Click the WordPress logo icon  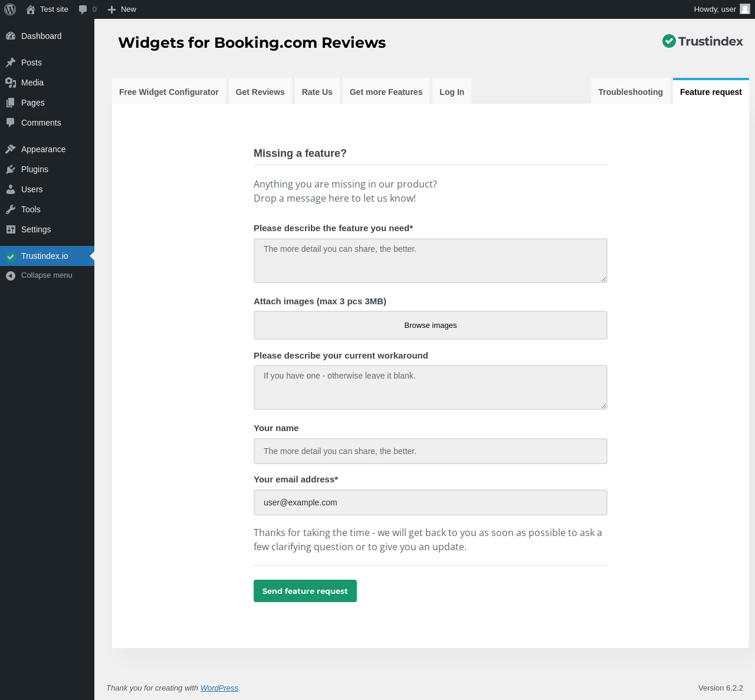click(10, 9)
